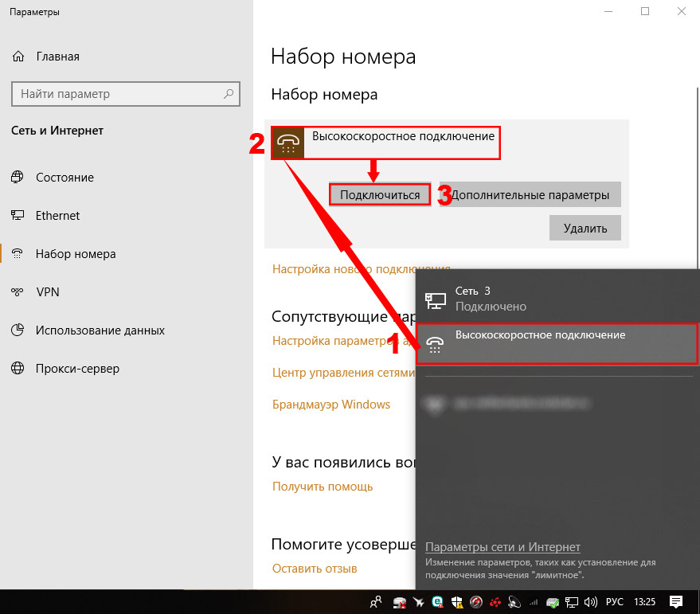Select Высокоскоростное подключение in network flyout
The width and height of the screenshot is (700, 614).
(x=557, y=344)
